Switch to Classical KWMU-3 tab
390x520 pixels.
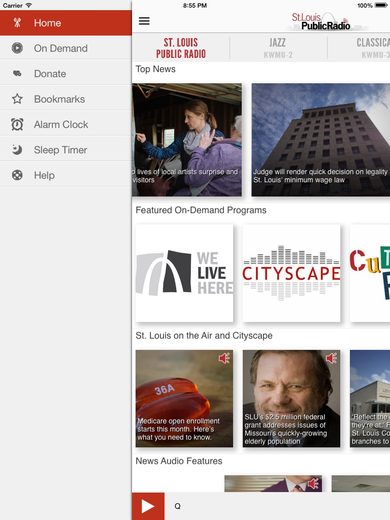[359, 48]
